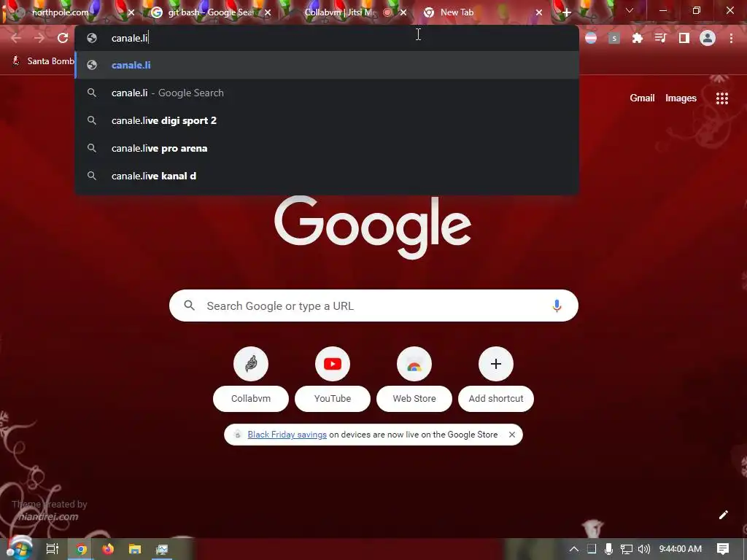Open the Chrome three-dot menu
The image size is (747, 560).
point(731,38)
